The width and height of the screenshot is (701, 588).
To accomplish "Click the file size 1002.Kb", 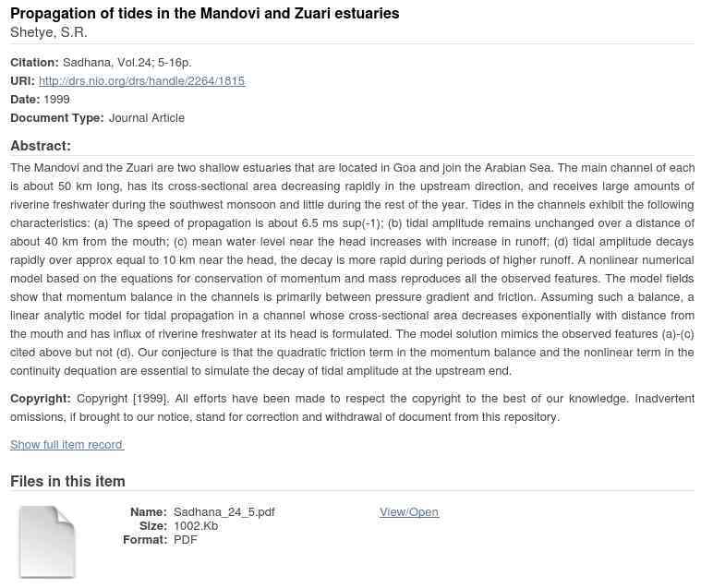I will (196, 526).
